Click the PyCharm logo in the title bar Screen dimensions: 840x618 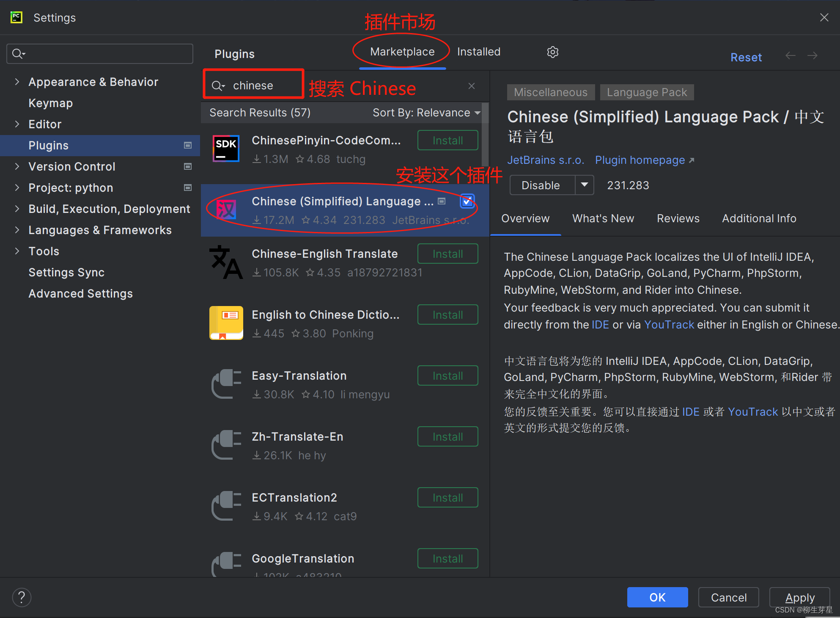click(16, 17)
